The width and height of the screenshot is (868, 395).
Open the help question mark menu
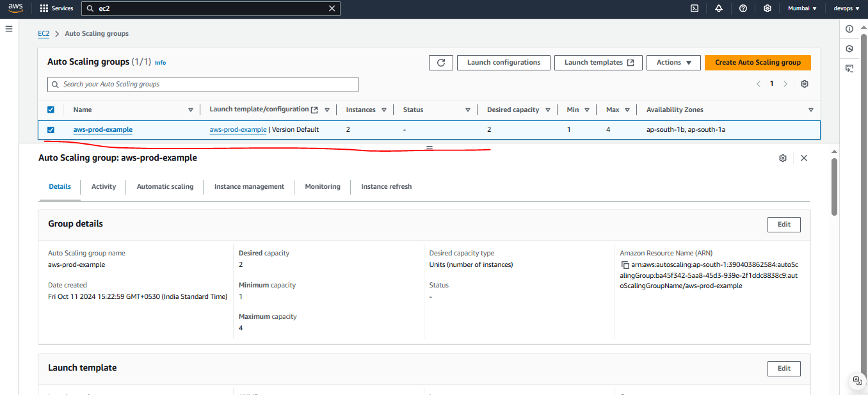tap(743, 8)
